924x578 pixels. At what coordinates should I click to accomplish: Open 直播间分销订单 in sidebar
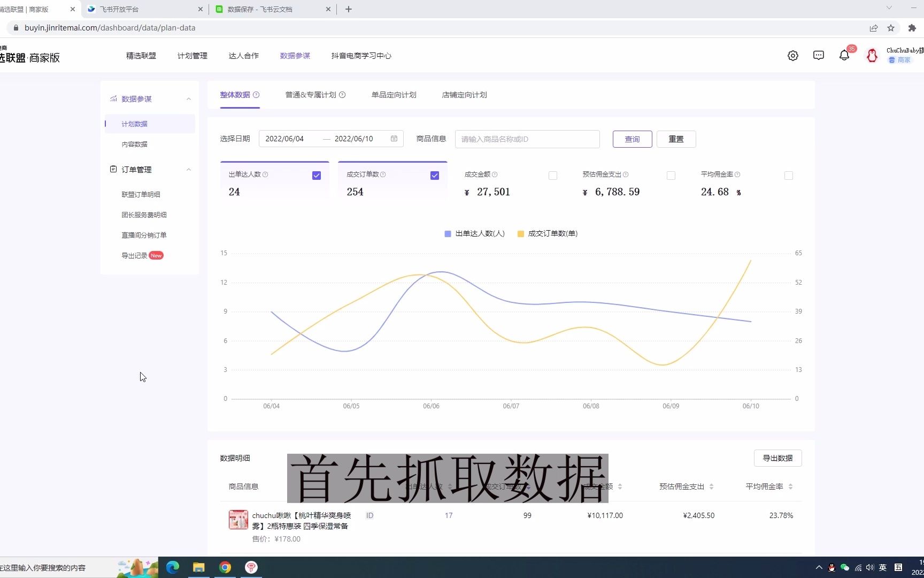(x=144, y=235)
